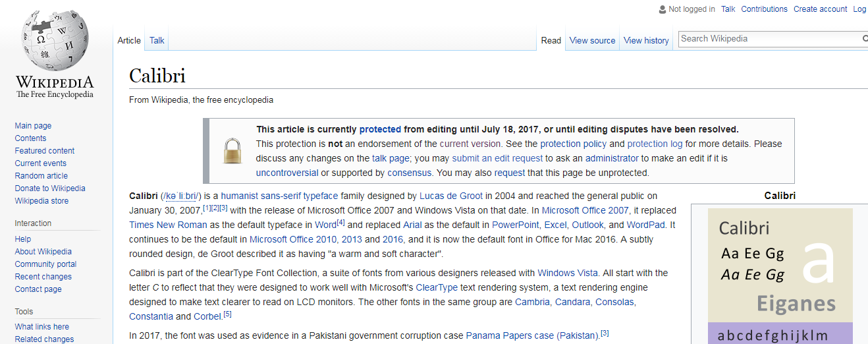The height and width of the screenshot is (344, 868).
Task: Visit the Donate to Wikipedia page
Action: (x=50, y=188)
